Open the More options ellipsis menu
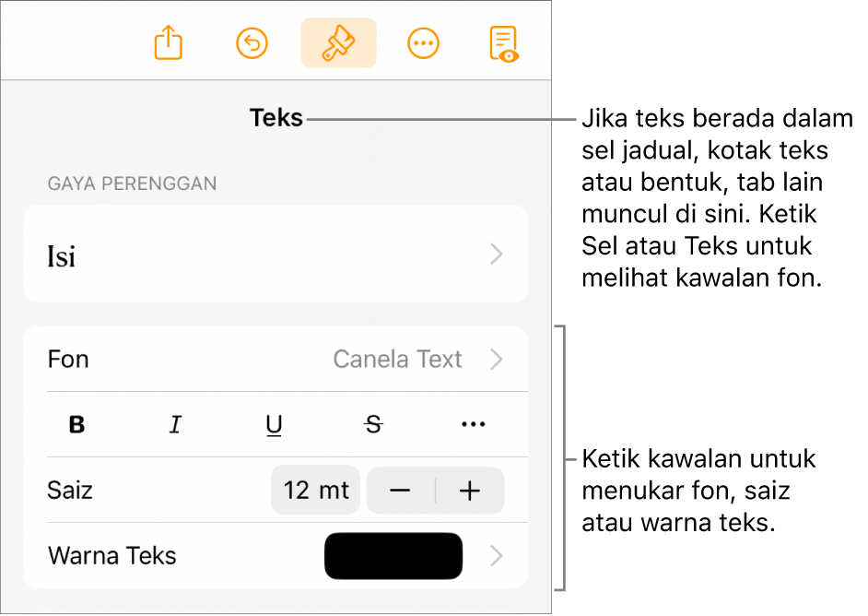868x616 pixels. (x=423, y=43)
